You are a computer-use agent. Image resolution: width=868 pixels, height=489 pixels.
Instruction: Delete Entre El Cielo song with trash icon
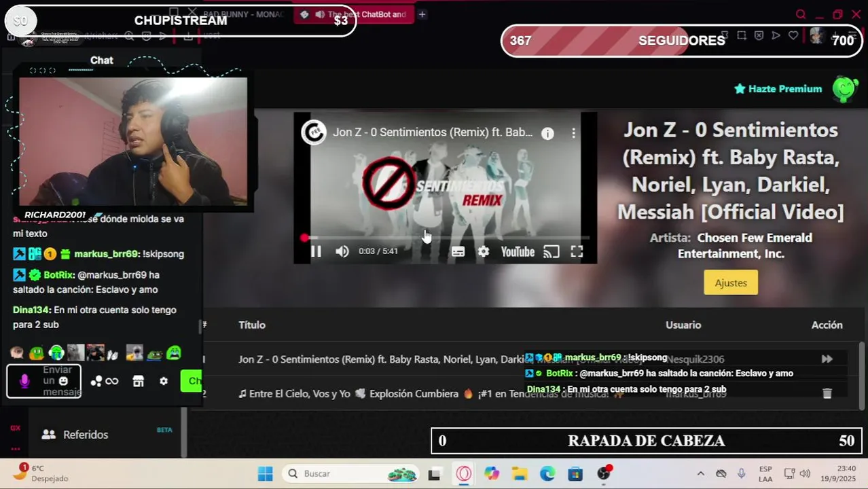[827, 393]
